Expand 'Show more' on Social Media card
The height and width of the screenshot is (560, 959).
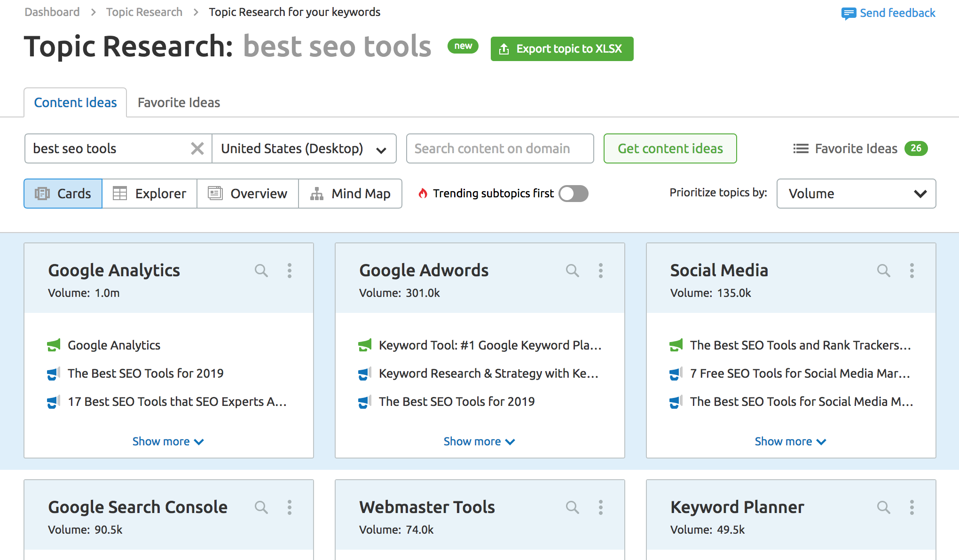[790, 442]
